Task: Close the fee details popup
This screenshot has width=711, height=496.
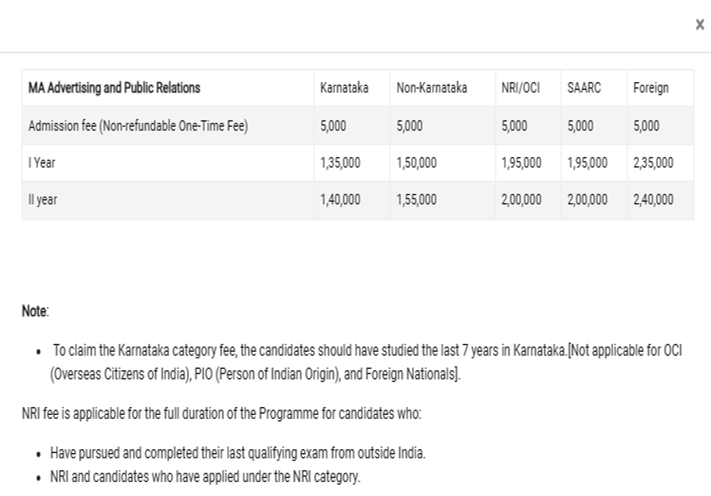Action: tap(699, 25)
